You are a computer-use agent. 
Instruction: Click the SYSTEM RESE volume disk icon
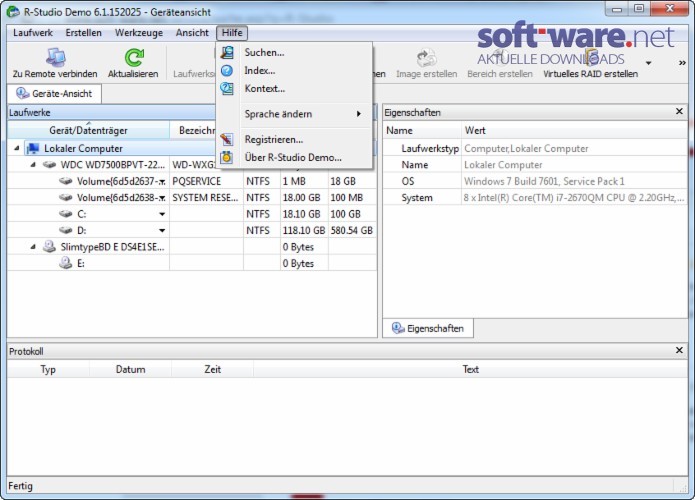click(x=66, y=198)
